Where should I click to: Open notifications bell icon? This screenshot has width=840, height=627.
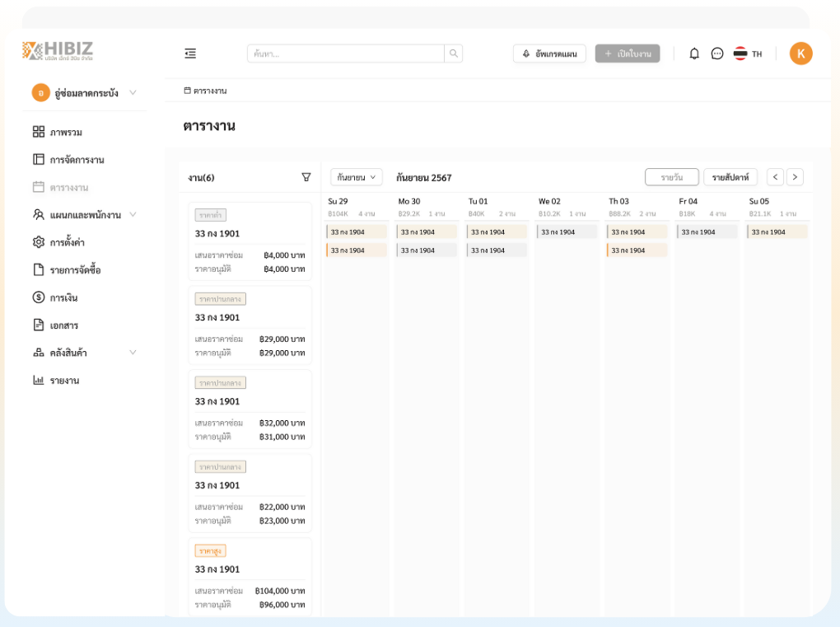pos(694,54)
